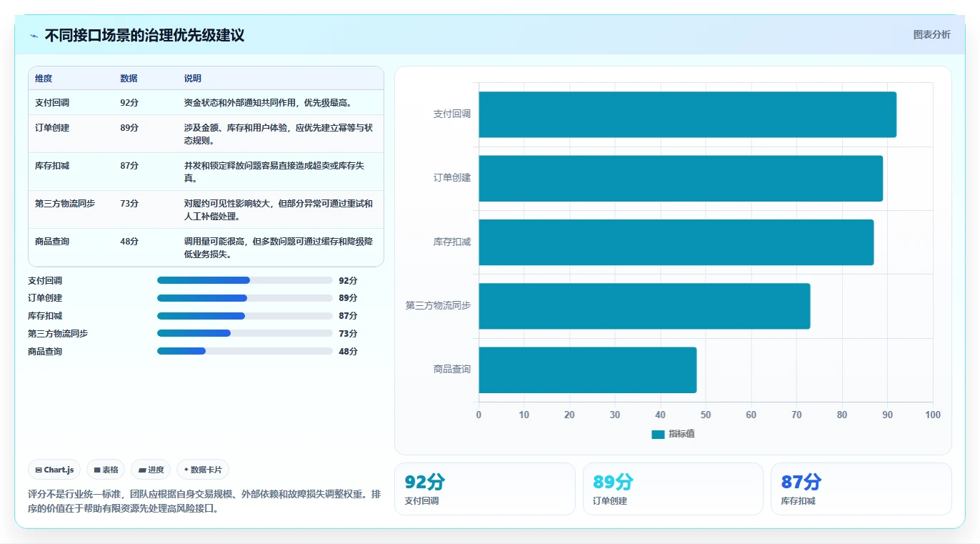Select the 支付回调 table cell
980x544 pixels.
pyautogui.click(x=52, y=103)
